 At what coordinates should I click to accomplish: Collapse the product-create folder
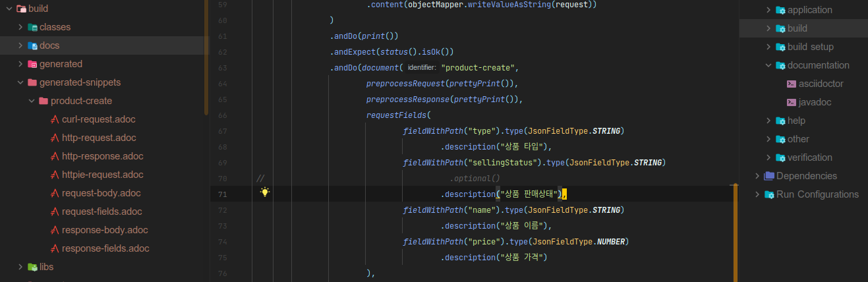[x=32, y=101]
